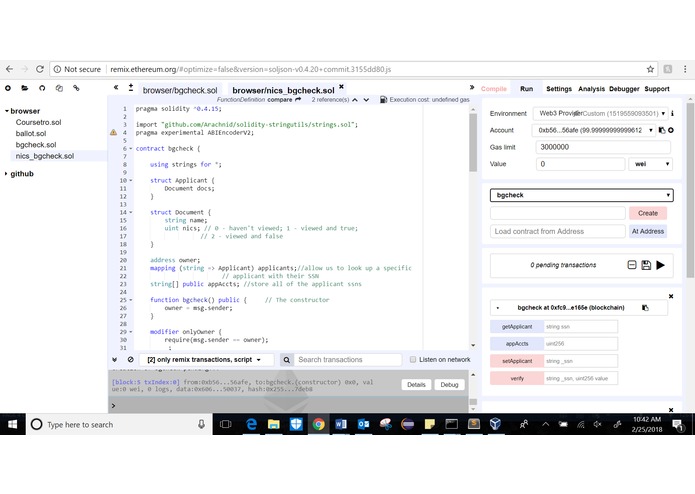Click the jump-to-definition arrow next to compare
The image size is (695, 494).
298,100
